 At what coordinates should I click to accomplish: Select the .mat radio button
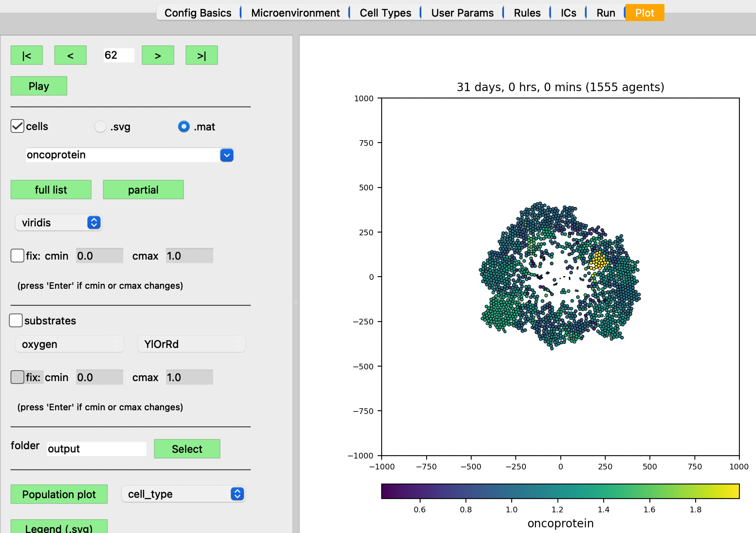(184, 127)
